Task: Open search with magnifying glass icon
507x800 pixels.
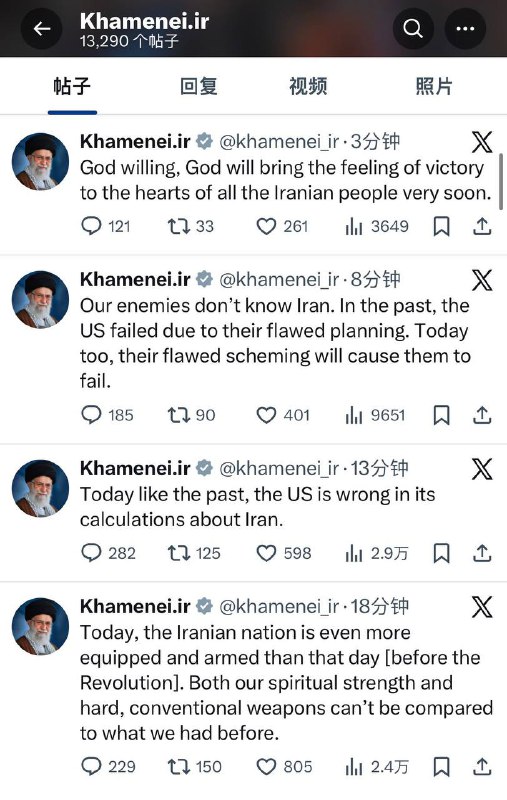Action: [413, 29]
